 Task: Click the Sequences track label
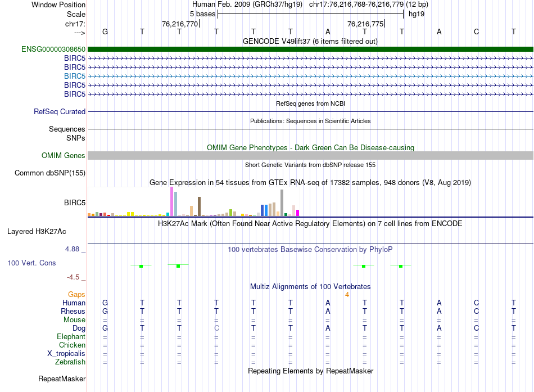point(67,129)
